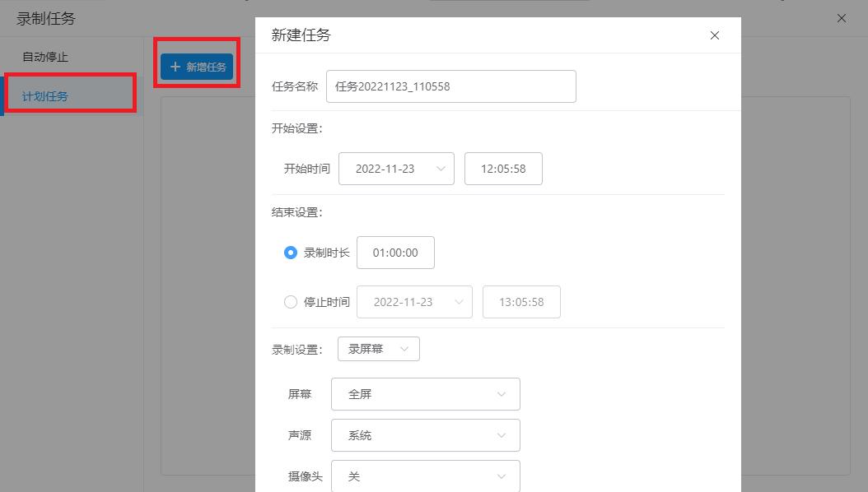Click the dropdown arrow on the start date picker
Screen dimensions: 868x492
pyautogui.click(x=443, y=169)
